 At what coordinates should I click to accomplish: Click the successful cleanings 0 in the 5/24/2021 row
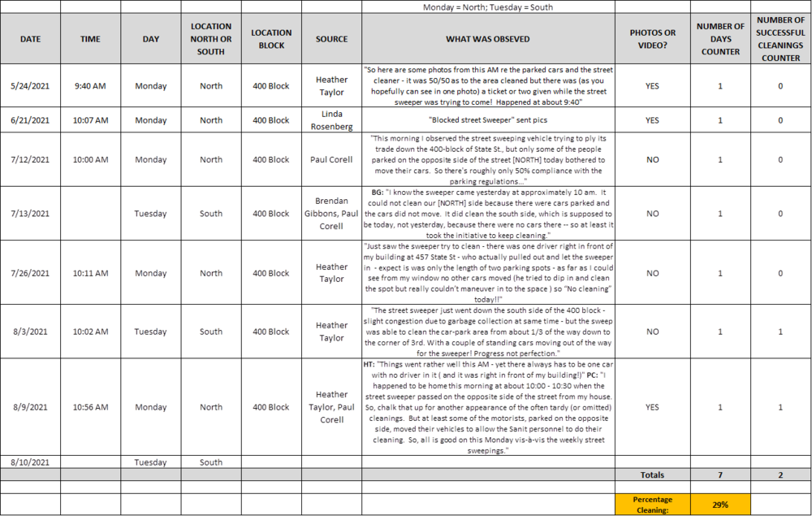click(x=780, y=86)
